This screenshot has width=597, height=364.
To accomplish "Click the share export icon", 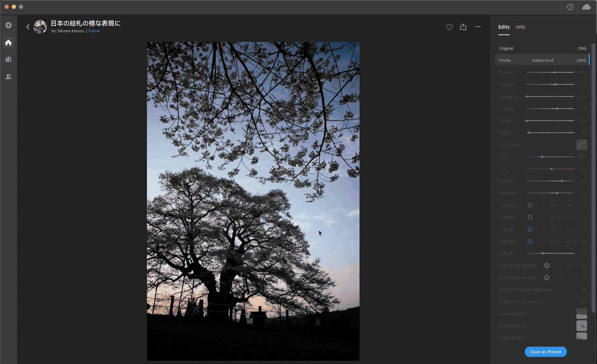I will [x=463, y=27].
